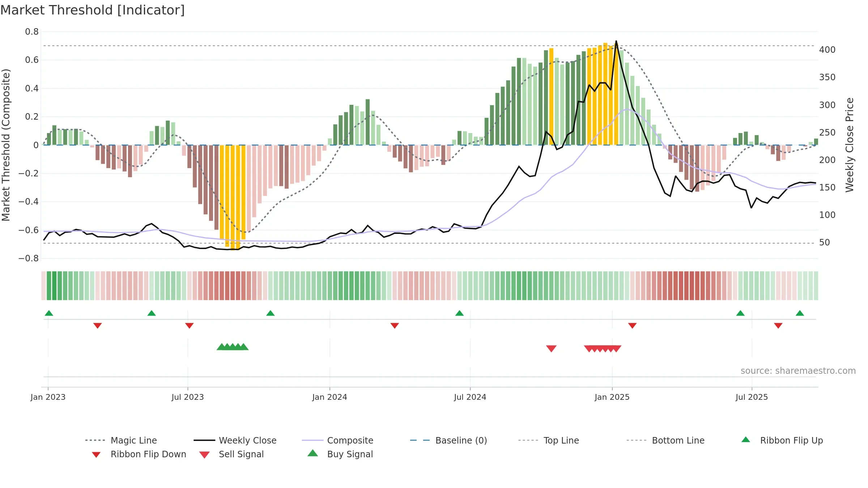Viewport: 868px width, 488px height.
Task: Click the −0.8 left axis tick label
Action: click(x=29, y=258)
